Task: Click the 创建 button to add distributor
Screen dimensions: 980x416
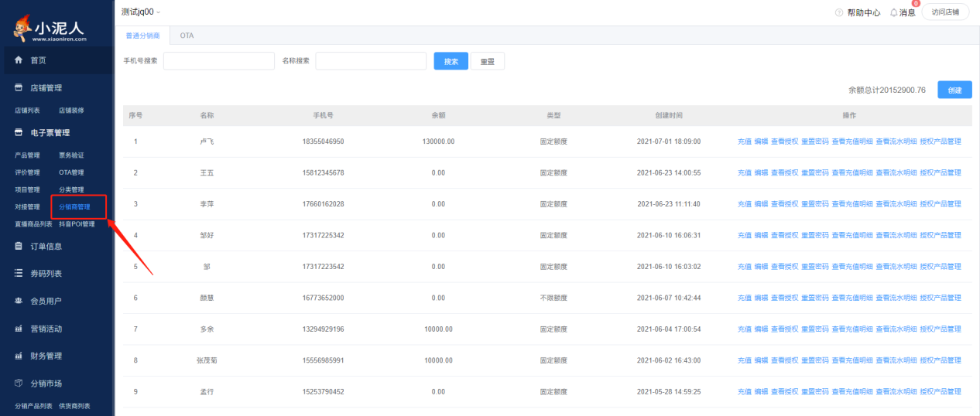Action: [954, 90]
